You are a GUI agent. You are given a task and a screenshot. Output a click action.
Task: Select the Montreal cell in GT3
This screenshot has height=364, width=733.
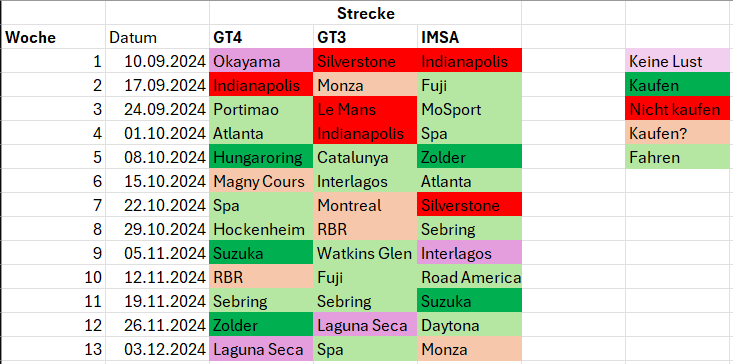pos(365,205)
